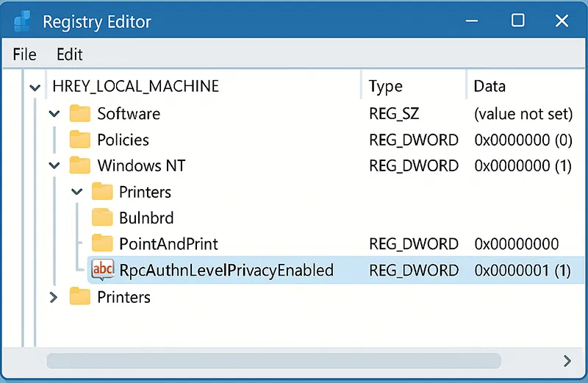Click the horizontal scrollbar thumb
Viewport: 588px width, 383px height.
(x=273, y=360)
